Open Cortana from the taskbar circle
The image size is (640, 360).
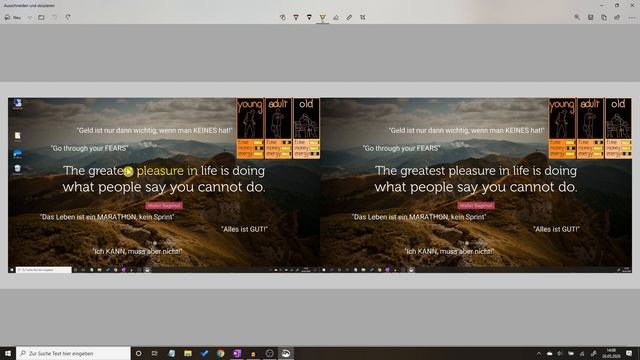point(139,353)
